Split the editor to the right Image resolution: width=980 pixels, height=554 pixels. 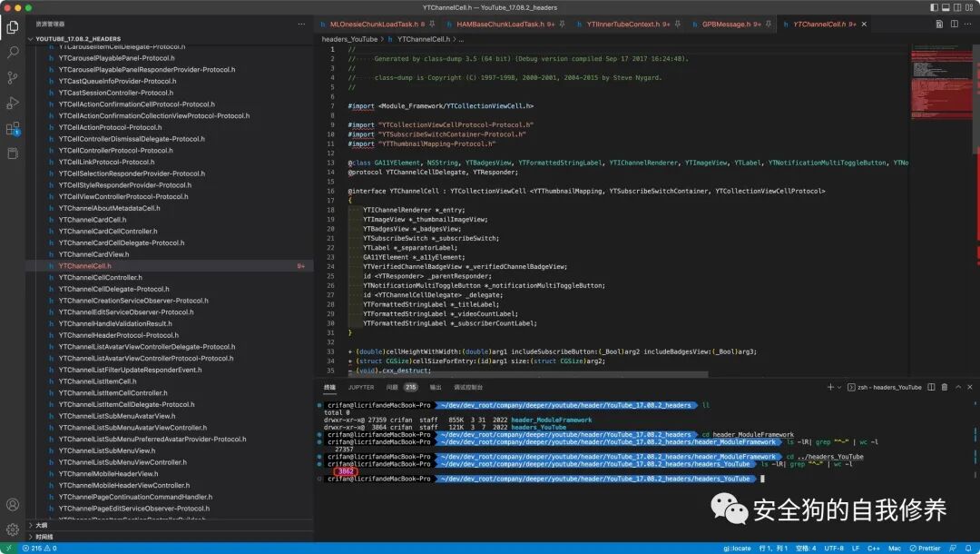coord(955,24)
